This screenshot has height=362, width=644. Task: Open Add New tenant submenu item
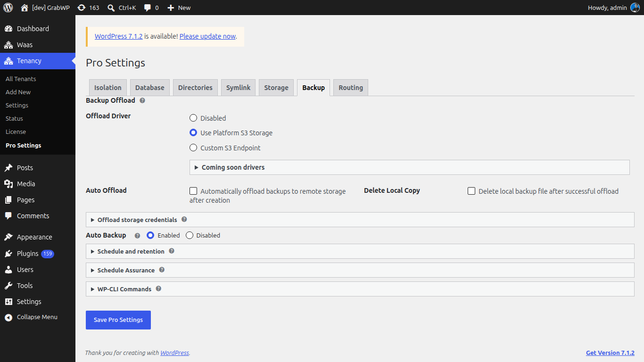coord(18,92)
